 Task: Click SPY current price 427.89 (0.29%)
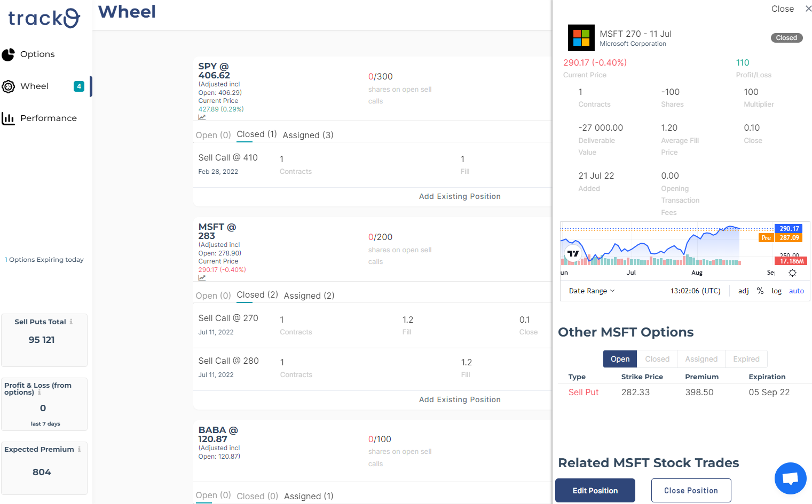(x=221, y=109)
